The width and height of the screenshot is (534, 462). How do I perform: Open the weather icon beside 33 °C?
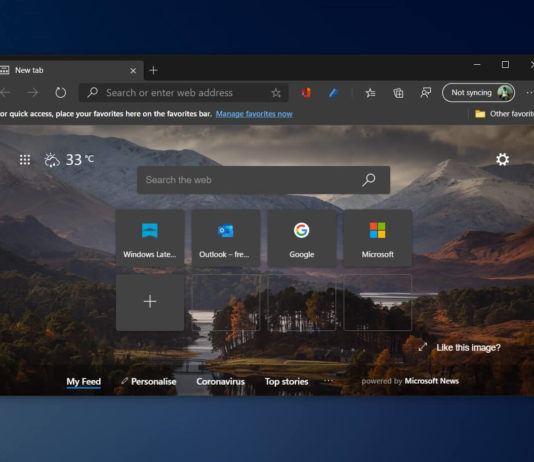tap(52, 160)
